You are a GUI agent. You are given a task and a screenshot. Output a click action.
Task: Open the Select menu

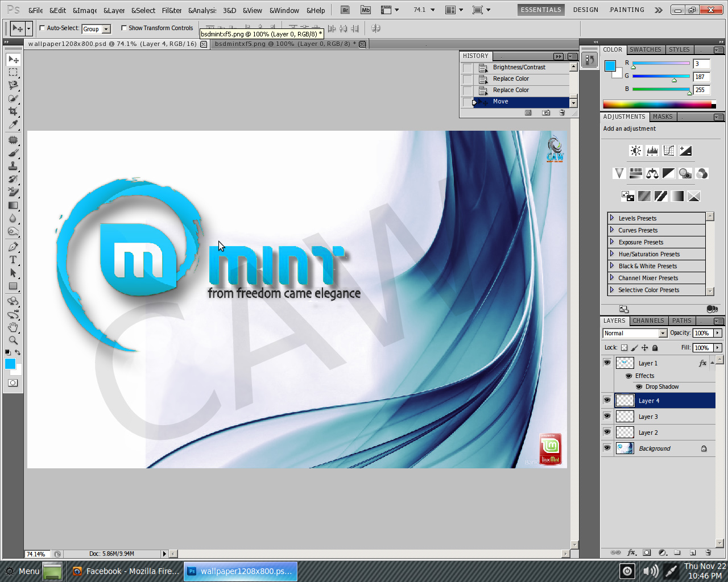(x=143, y=10)
